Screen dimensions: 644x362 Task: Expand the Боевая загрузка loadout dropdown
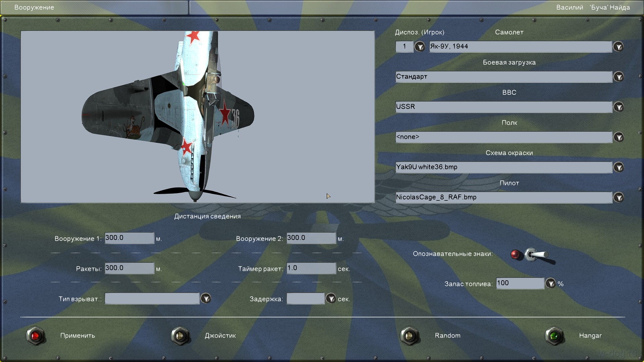click(618, 77)
